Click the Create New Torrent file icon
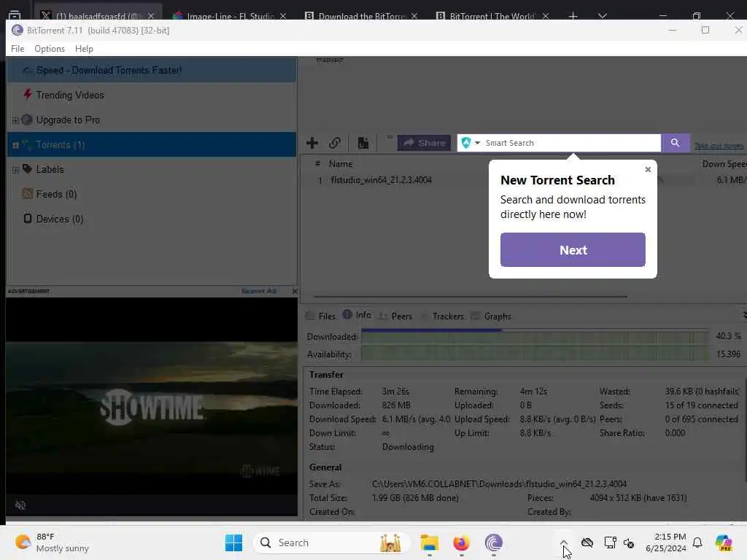The height and width of the screenshot is (560, 747). pos(363,143)
